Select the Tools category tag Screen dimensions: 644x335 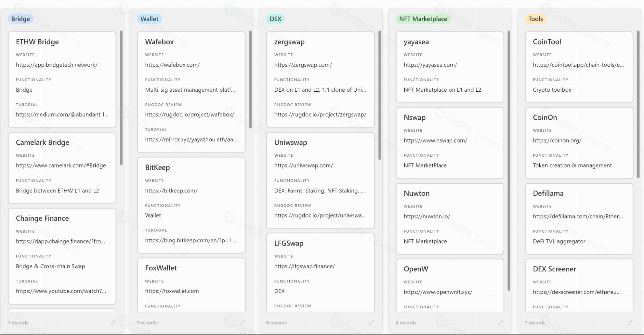(535, 19)
